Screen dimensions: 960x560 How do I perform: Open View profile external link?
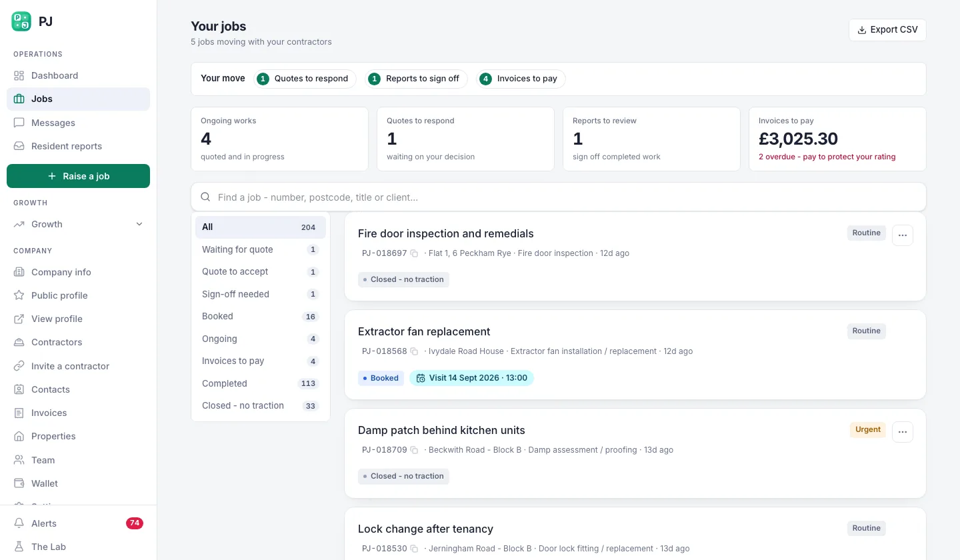coord(78,319)
